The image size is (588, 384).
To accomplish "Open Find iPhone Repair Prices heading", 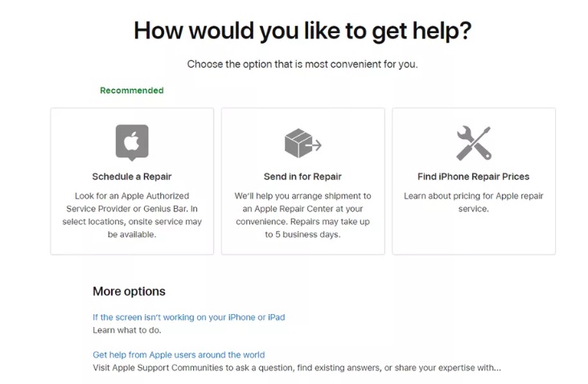I will click(x=473, y=177).
